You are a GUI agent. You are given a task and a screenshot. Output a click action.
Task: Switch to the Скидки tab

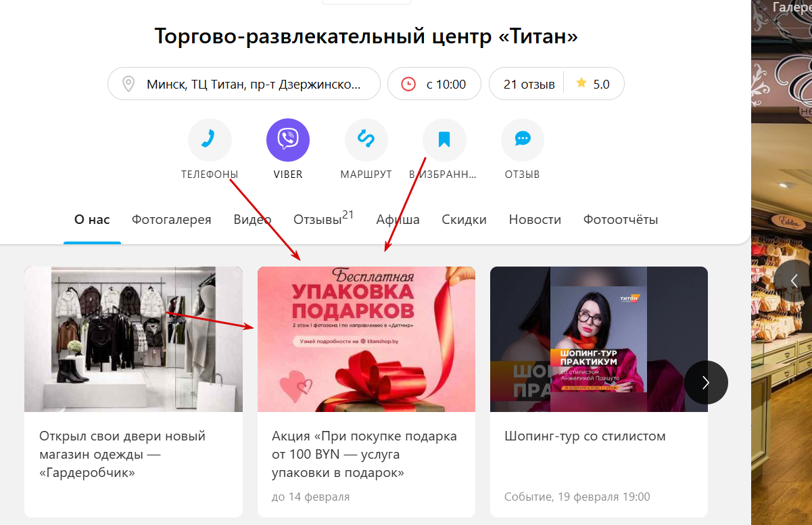click(464, 219)
